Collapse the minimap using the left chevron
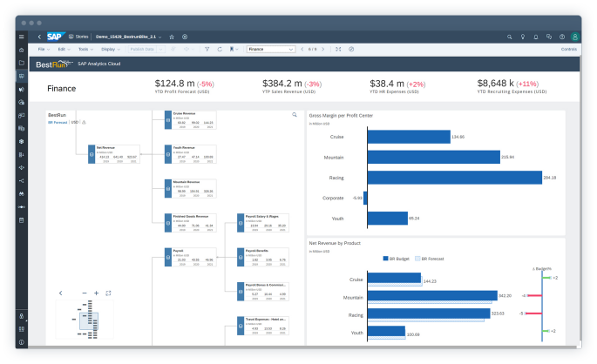The image size is (597, 364). 61,293
